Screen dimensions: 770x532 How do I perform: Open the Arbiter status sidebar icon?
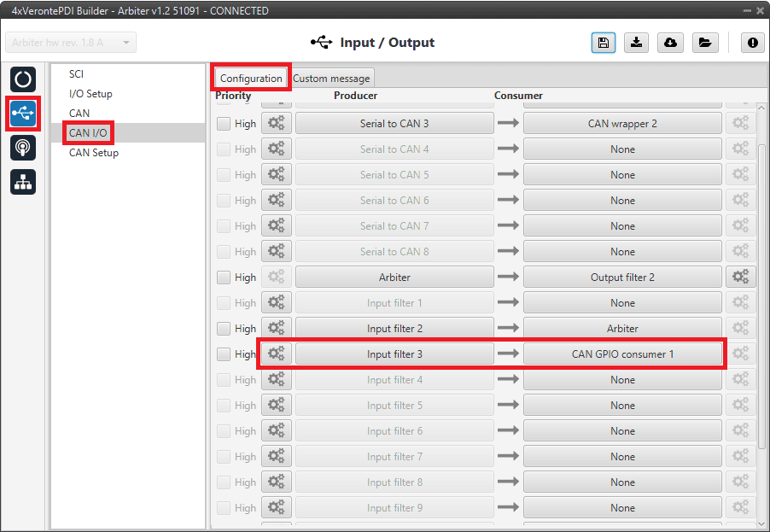pyautogui.click(x=22, y=79)
